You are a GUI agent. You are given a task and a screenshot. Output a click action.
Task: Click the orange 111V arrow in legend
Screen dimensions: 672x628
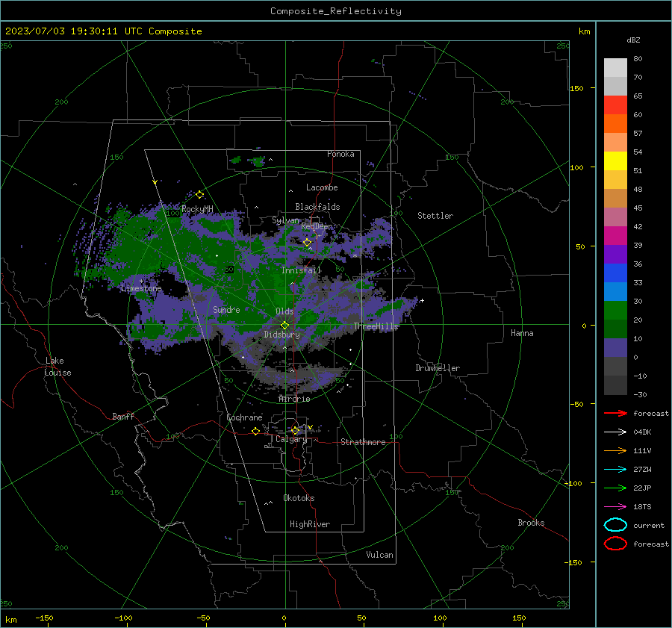(615, 450)
